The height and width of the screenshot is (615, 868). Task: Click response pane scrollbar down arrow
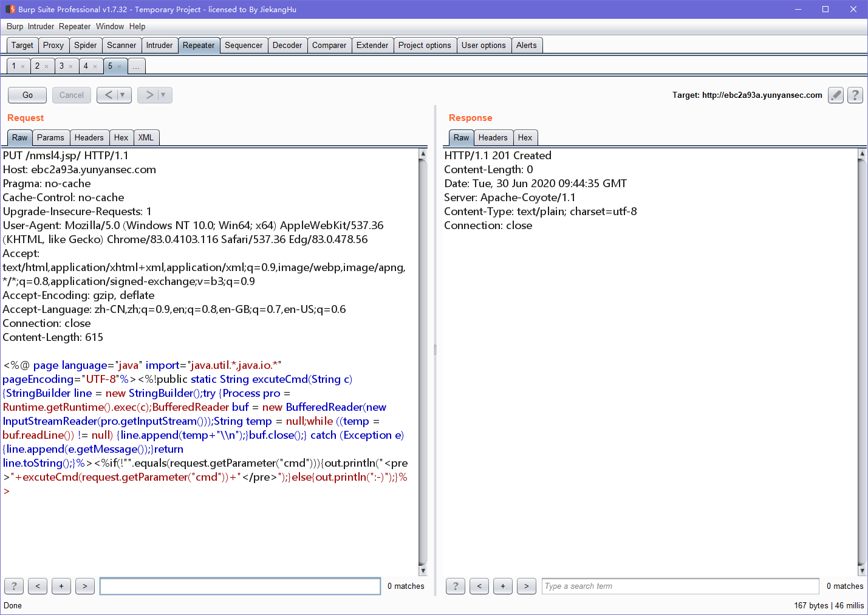[x=862, y=571]
